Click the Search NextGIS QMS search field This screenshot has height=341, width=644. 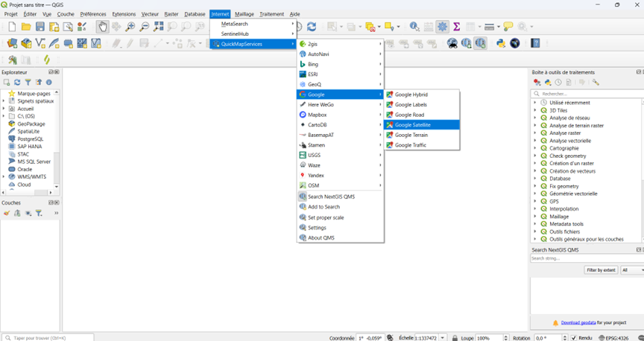tap(584, 258)
